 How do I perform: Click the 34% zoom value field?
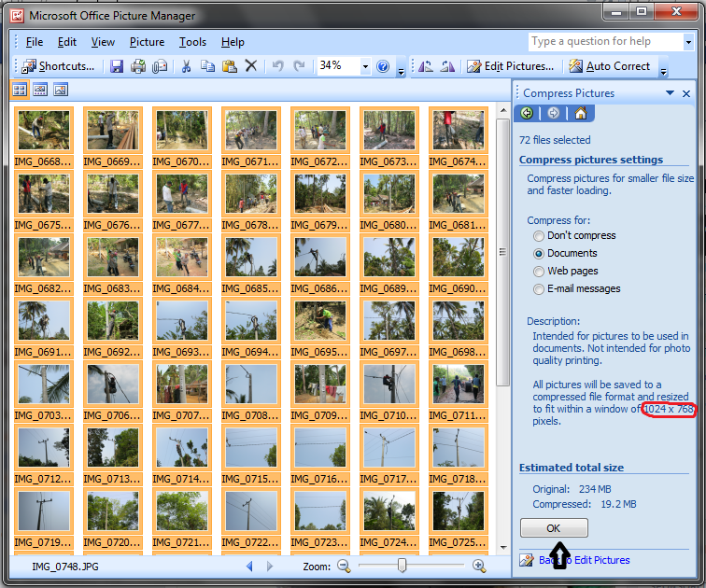pyautogui.click(x=339, y=66)
